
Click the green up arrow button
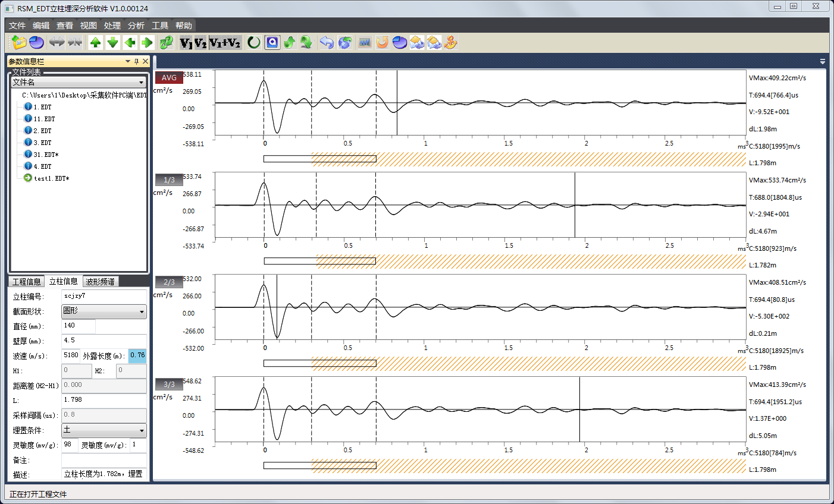(96, 42)
